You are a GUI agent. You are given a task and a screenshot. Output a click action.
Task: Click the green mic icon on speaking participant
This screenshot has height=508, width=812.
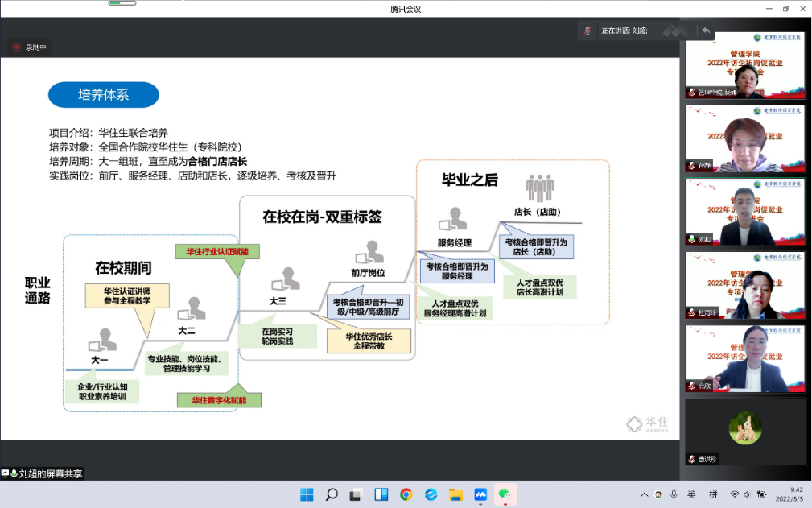coord(692,239)
